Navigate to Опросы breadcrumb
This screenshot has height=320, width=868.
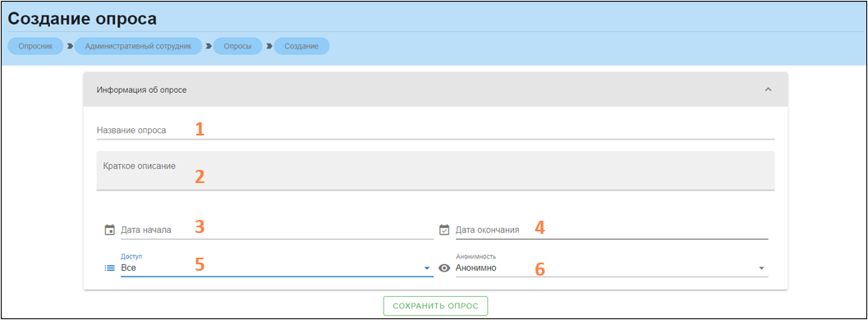click(237, 46)
